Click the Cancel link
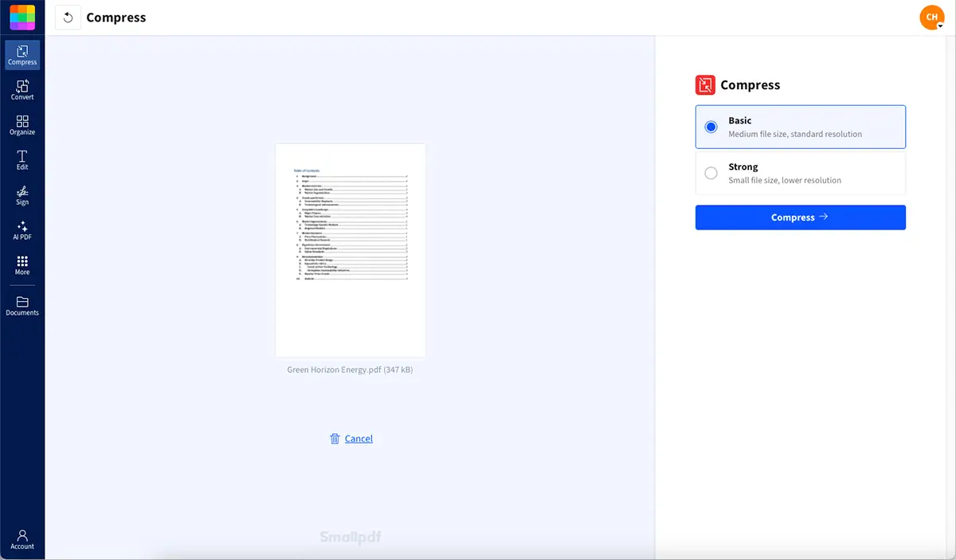 tap(358, 438)
